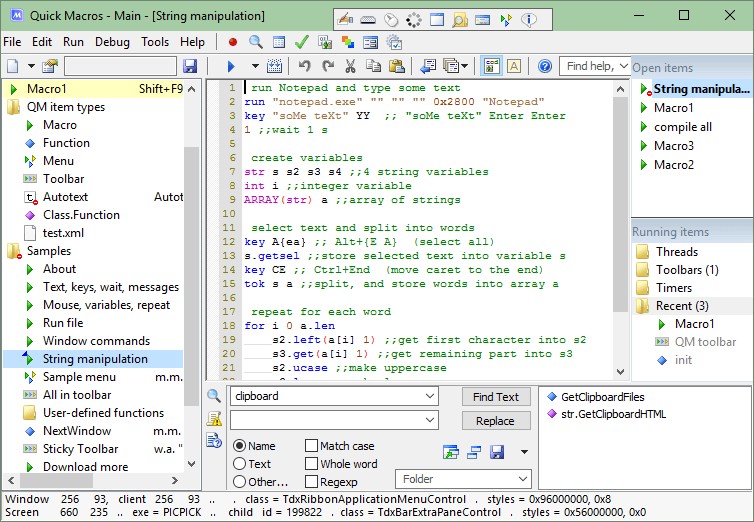The image size is (754, 522).
Task: Click the Save floppy disk icon in toolbar
Action: tap(190, 66)
